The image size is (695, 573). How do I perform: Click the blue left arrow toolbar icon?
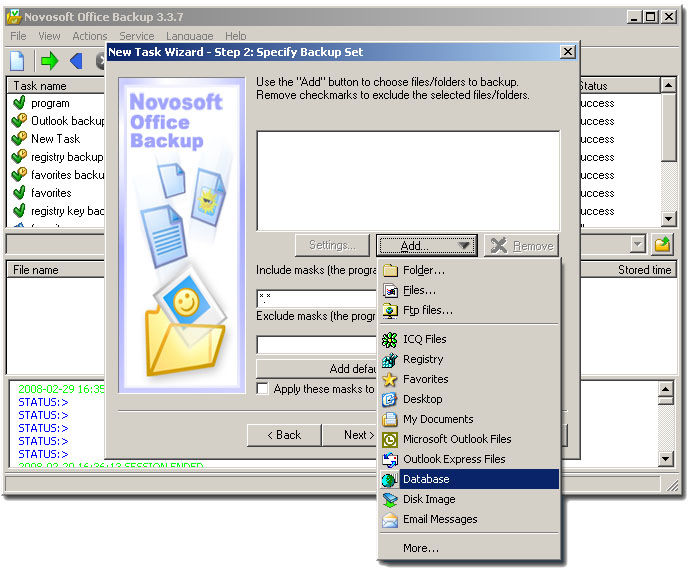click(x=76, y=61)
